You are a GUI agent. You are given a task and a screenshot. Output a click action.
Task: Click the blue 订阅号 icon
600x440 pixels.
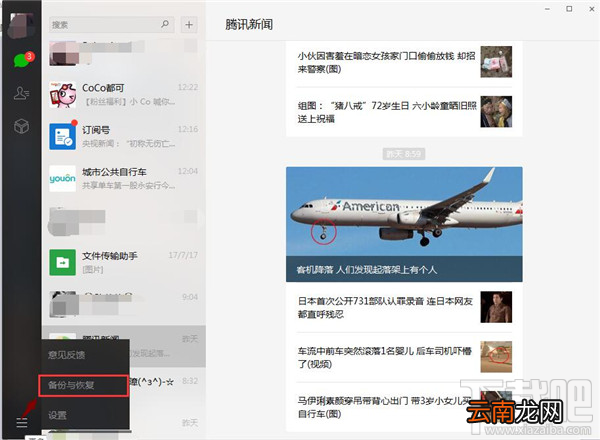pyautogui.click(x=63, y=136)
